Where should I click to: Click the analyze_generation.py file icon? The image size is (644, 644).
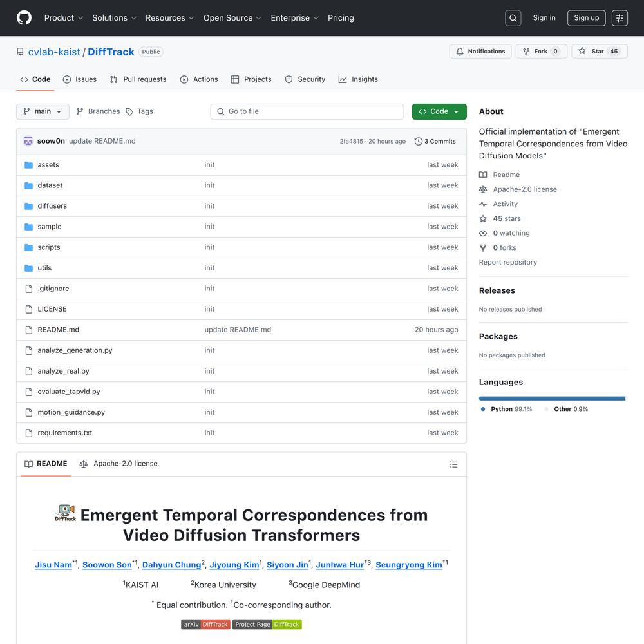(29, 350)
